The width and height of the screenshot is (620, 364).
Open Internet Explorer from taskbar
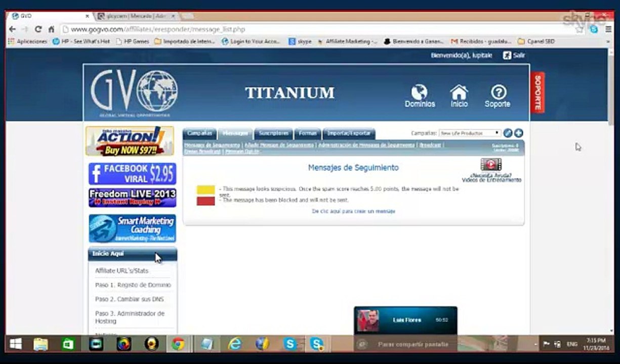click(x=235, y=344)
